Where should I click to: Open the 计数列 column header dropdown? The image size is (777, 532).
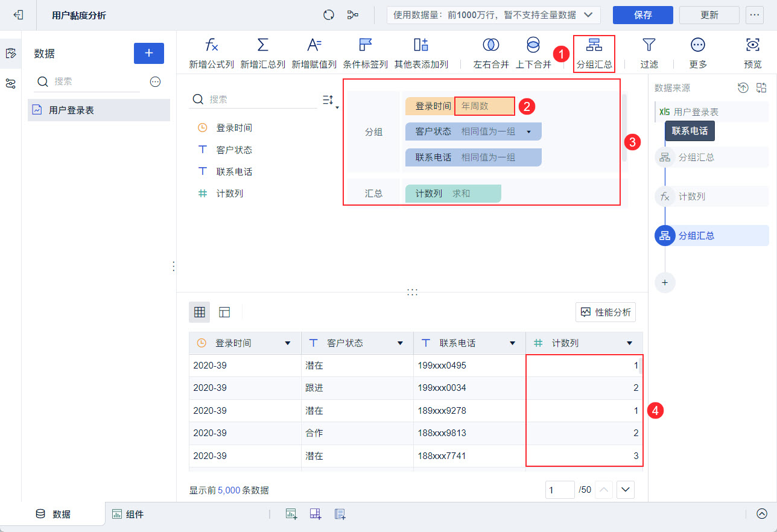point(629,343)
